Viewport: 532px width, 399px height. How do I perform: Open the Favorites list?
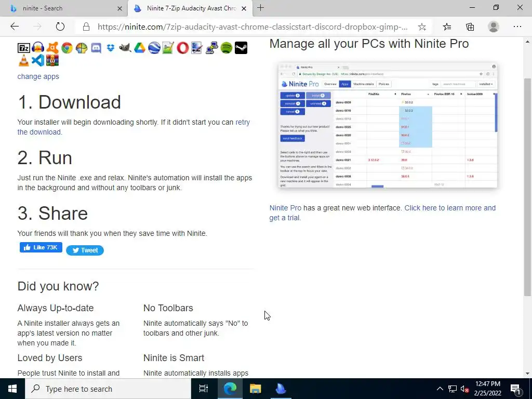(447, 26)
